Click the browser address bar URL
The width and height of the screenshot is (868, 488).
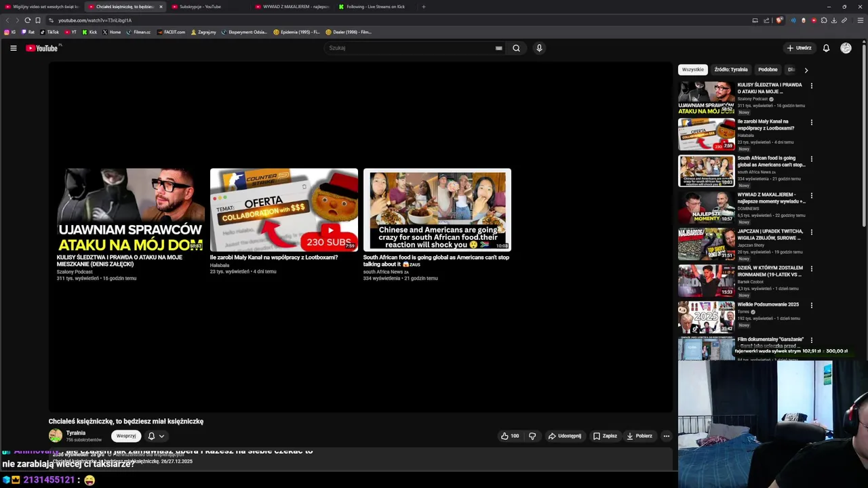pos(95,20)
